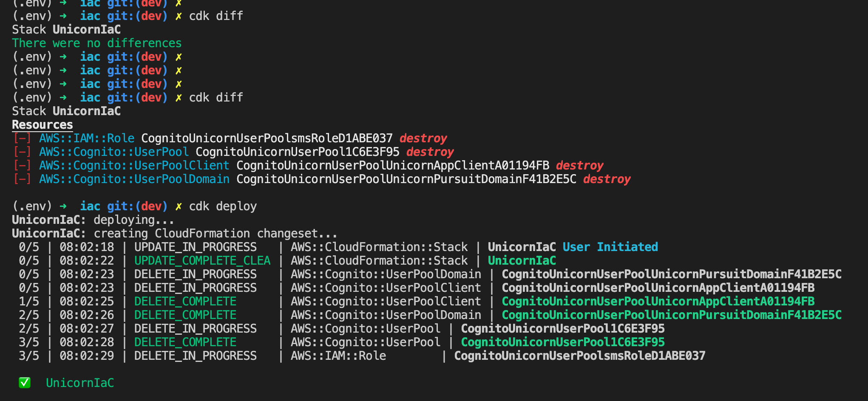Click the 'UPDATE_IN_PROGRESS' status
The height and width of the screenshot is (401, 868).
click(x=196, y=247)
